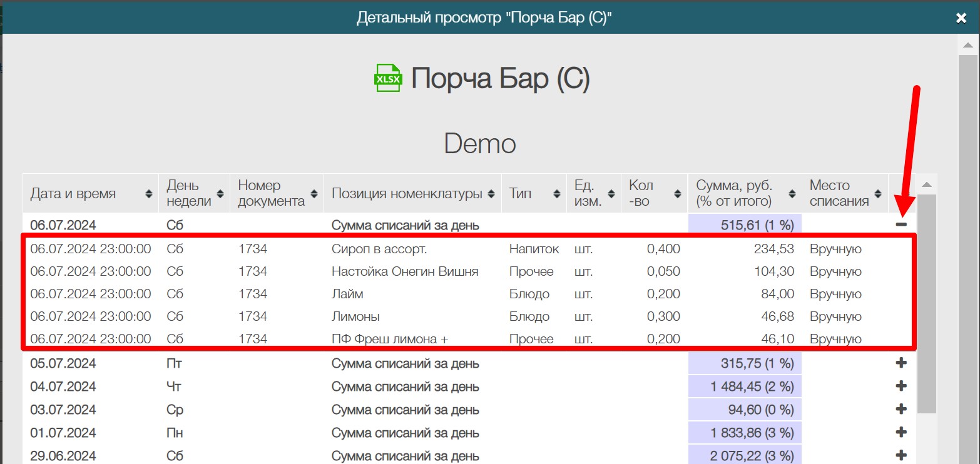This screenshot has height=464, width=980.
Task: Expand the 05.07.2024 write-offs row
Action: (901, 363)
